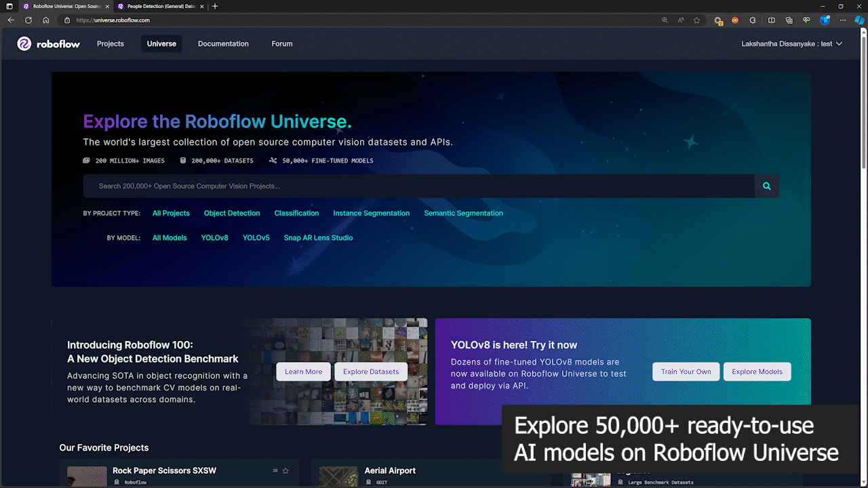868x488 pixels.
Task: Filter by Instance Segmentation projects
Action: point(372,213)
